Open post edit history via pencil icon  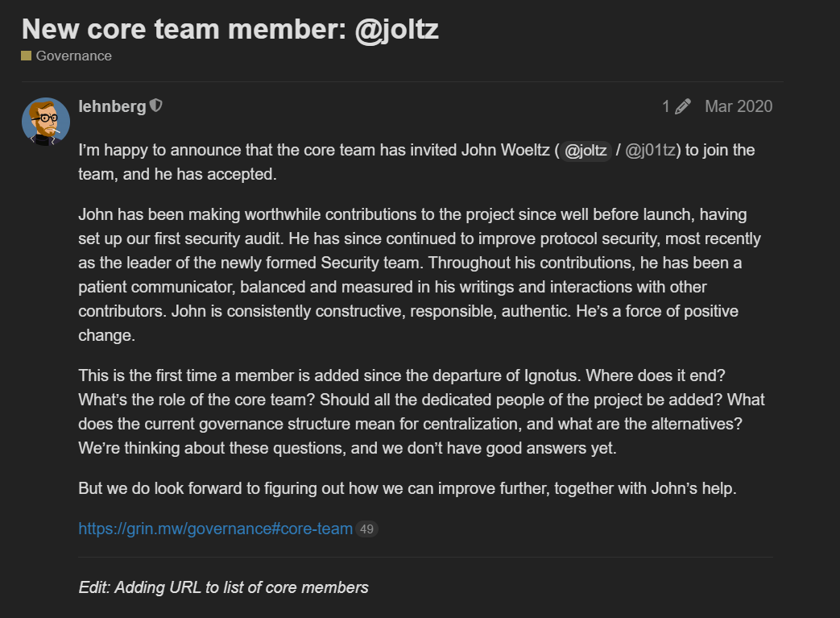(683, 106)
